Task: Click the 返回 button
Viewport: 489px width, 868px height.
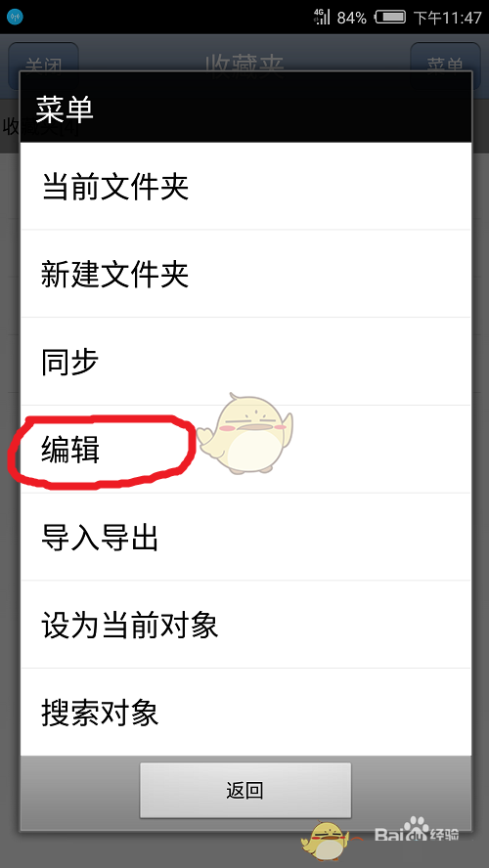Action: pos(245,790)
